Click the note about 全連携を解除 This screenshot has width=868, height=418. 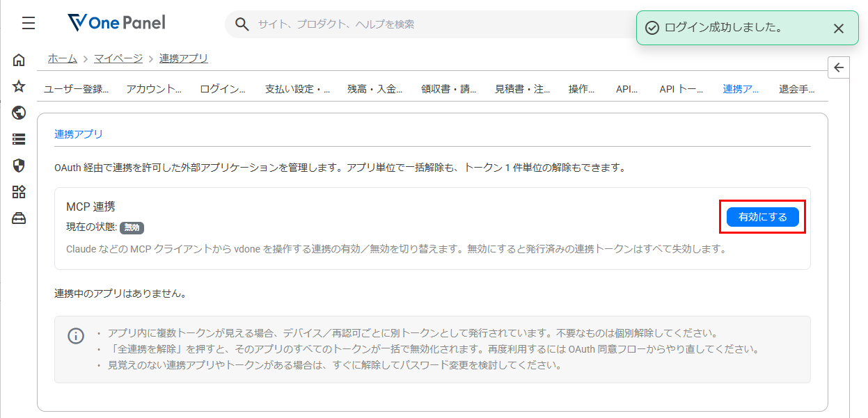(433, 349)
